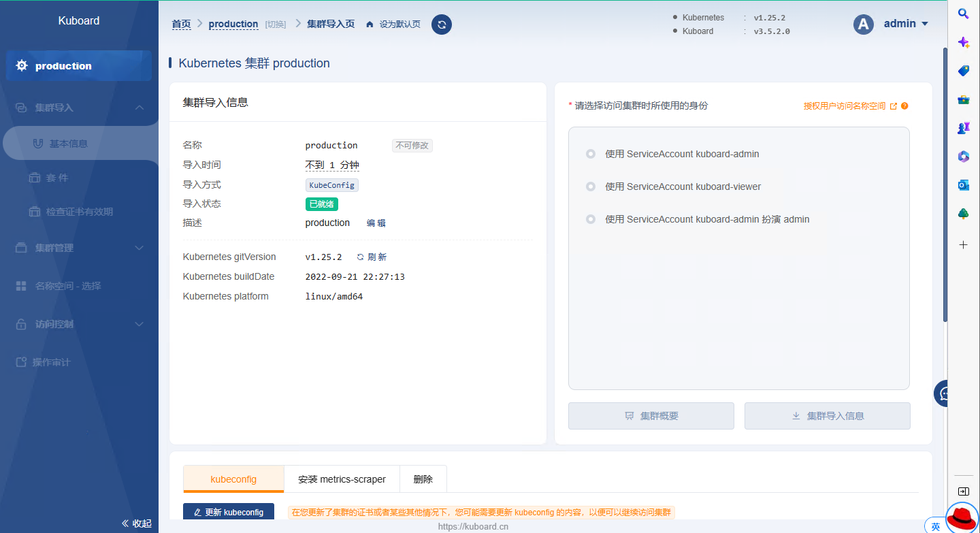Click the 英 input method indicator

(x=936, y=526)
